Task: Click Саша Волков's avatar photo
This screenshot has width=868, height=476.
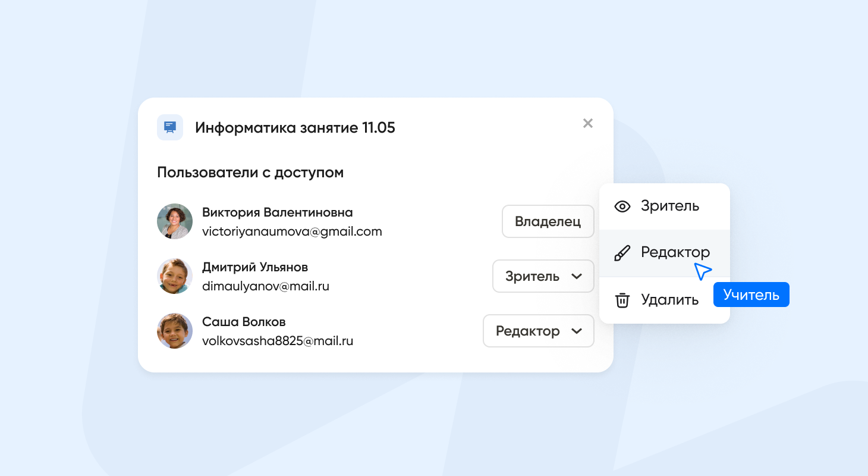Action: pos(175,331)
